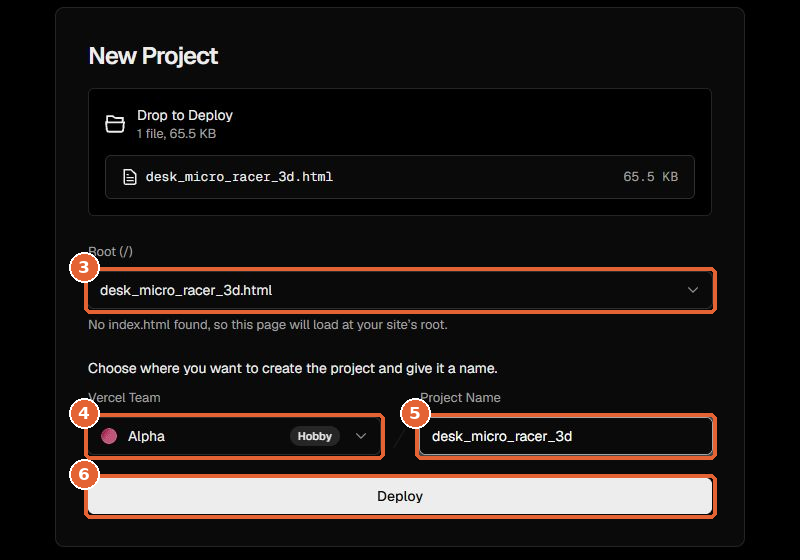The height and width of the screenshot is (560, 800).
Task: Click the New Project heading
Action: tap(154, 56)
